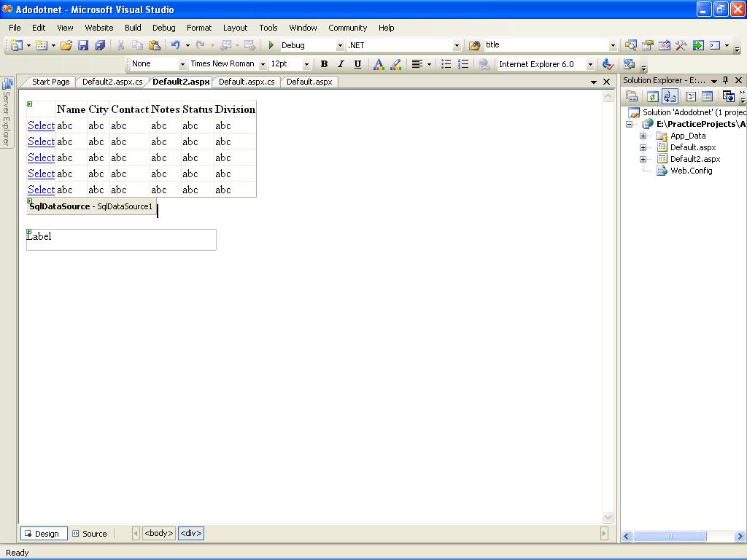Insert a numbered list
This screenshot has height=560, width=747.
(x=462, y=64)
